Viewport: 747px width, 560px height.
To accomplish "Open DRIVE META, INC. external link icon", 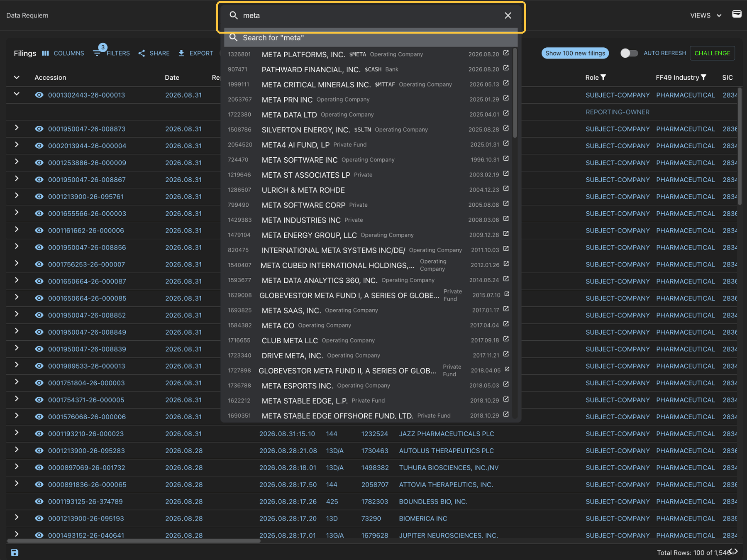I will 506,354.
